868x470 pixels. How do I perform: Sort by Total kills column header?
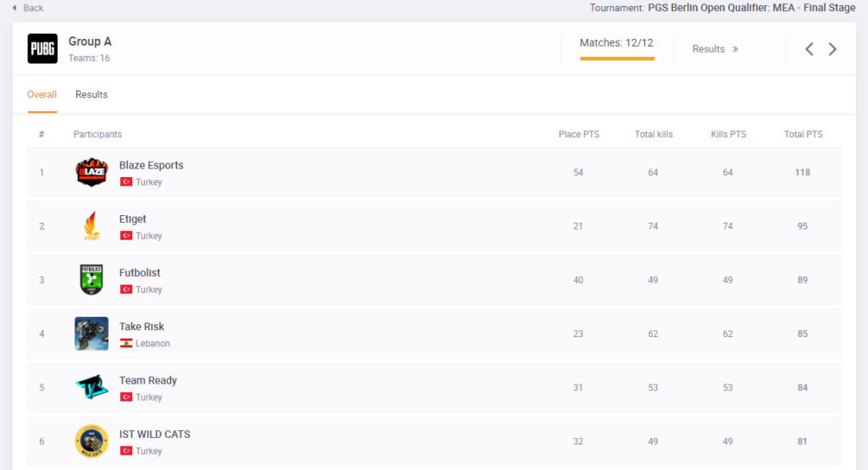(654, 135)
